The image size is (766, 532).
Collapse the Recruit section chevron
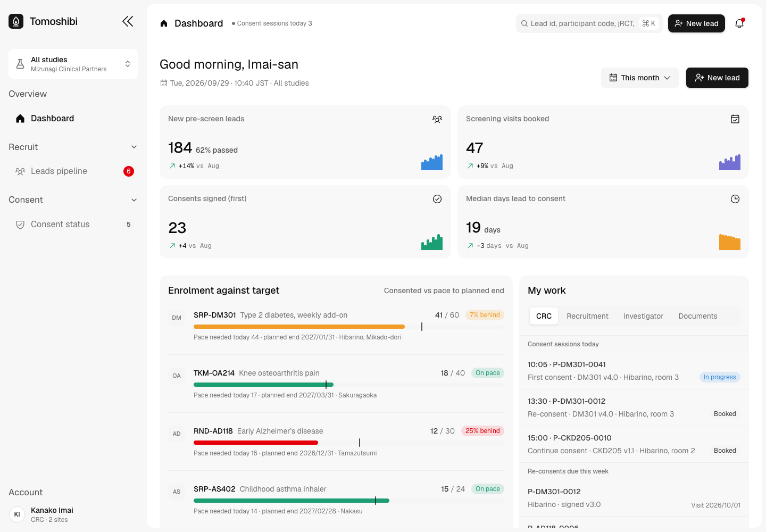pyautogui.click(x=134, y=147)
